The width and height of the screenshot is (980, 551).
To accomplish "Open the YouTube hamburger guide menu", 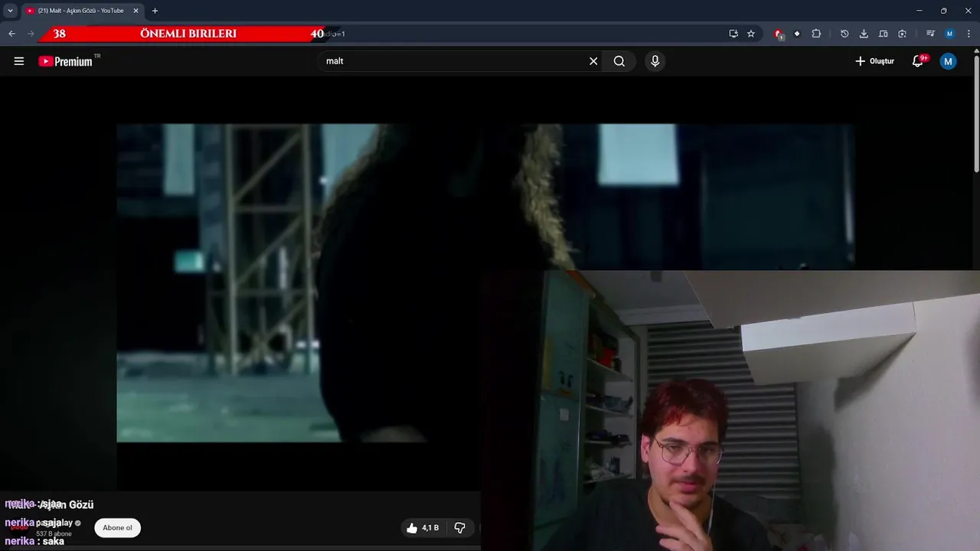I will tap(19, 61).
